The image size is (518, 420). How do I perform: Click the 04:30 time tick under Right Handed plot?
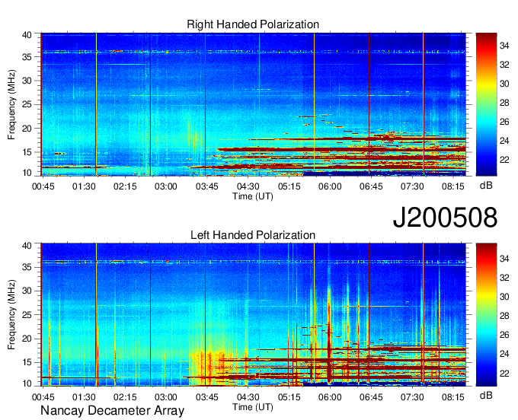click(x=248, y=186)
